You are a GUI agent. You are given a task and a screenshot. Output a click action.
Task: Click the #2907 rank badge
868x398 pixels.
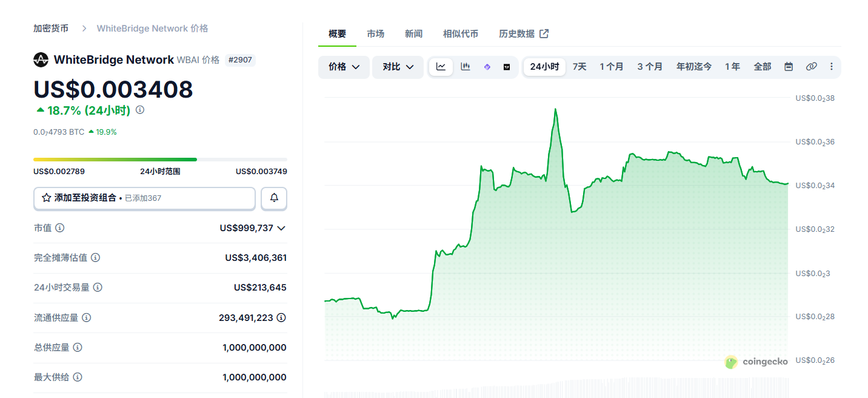pos(240,60)
